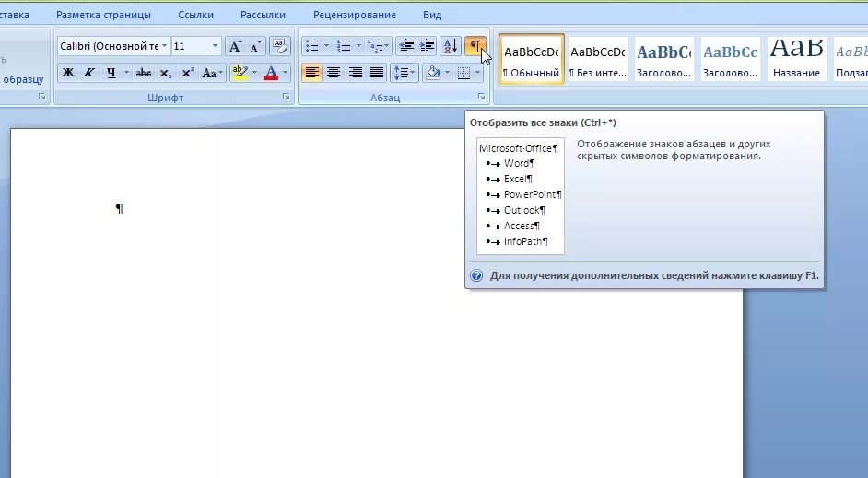Toggle underline Ч button
This screenshot has width=868, height=478.
[111, 73]
